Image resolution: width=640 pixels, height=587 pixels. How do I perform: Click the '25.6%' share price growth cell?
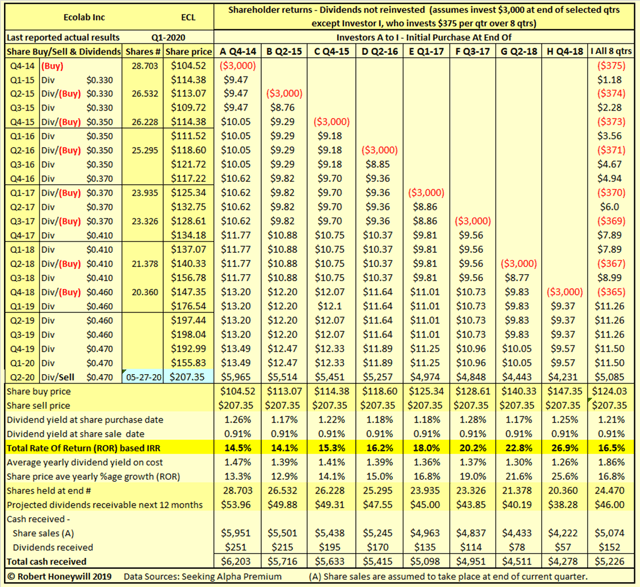click(564, 476)
